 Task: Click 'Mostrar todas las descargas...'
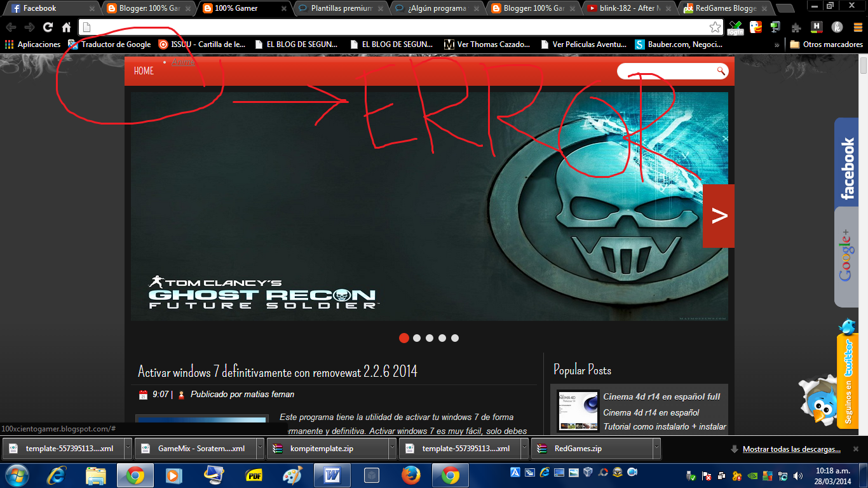point(791,449)
